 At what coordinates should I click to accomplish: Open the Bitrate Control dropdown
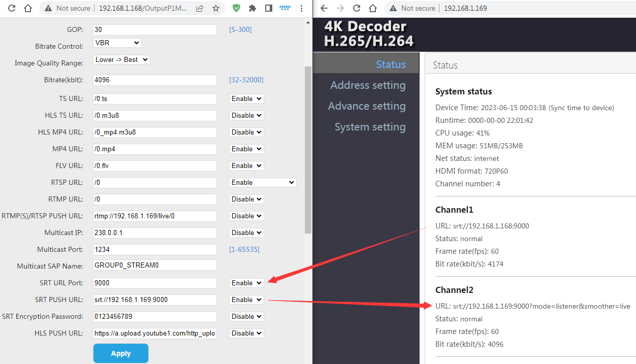[117, 42]
